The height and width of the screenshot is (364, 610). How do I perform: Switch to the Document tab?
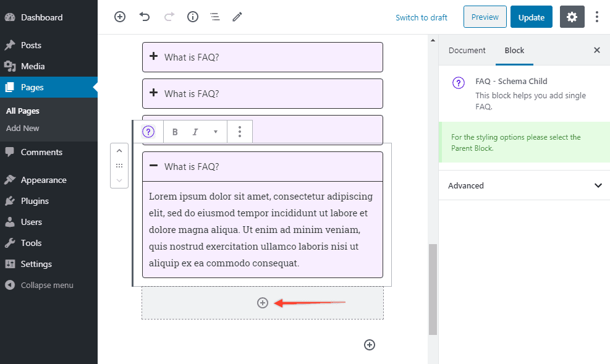click(467, 51)
